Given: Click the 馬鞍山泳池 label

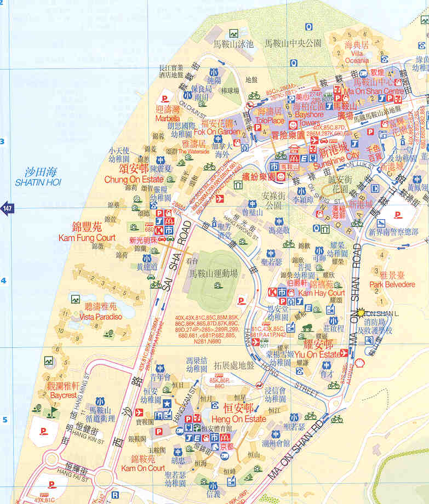Looking at the screenshot, I should 233,44.
